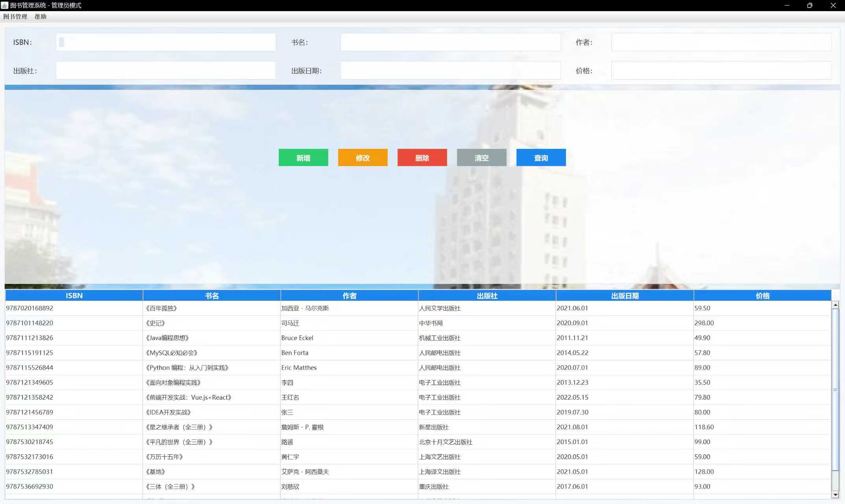845x504 pixels.
Task: Open the 图书管理 menu
Action: click(15, 17)
